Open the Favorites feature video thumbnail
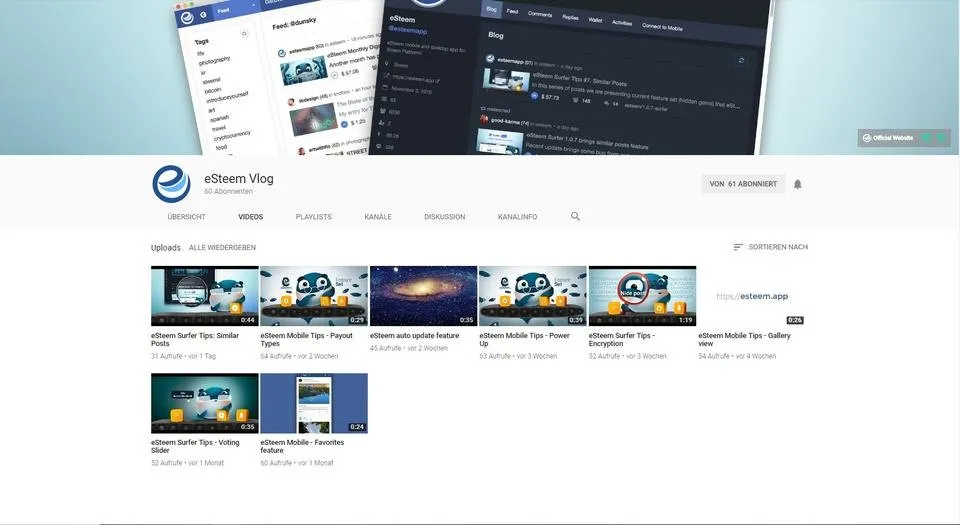The image size is (960, 525). click(314, 403)
